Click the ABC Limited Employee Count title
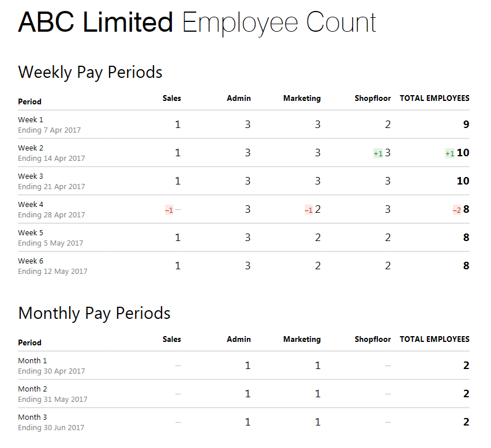Screen dimensions: 491x448 tap(197, 23)
